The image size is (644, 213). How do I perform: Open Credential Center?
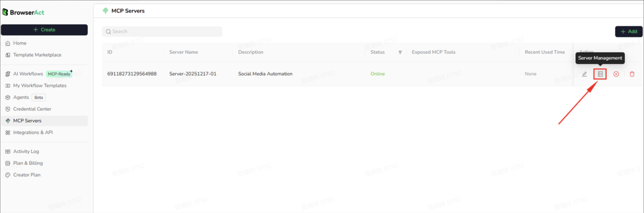pyautogui.click(x=32, y=109)
